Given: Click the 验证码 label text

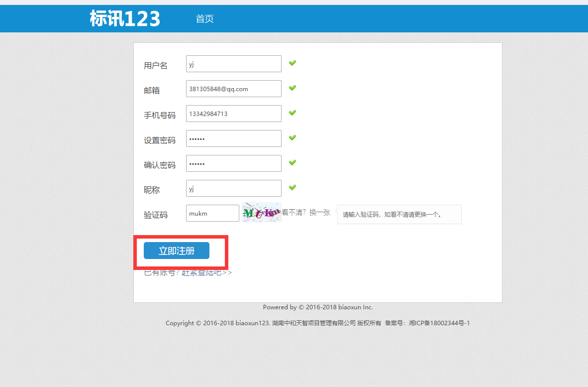Looking at the screenshot, I should 156,215.
